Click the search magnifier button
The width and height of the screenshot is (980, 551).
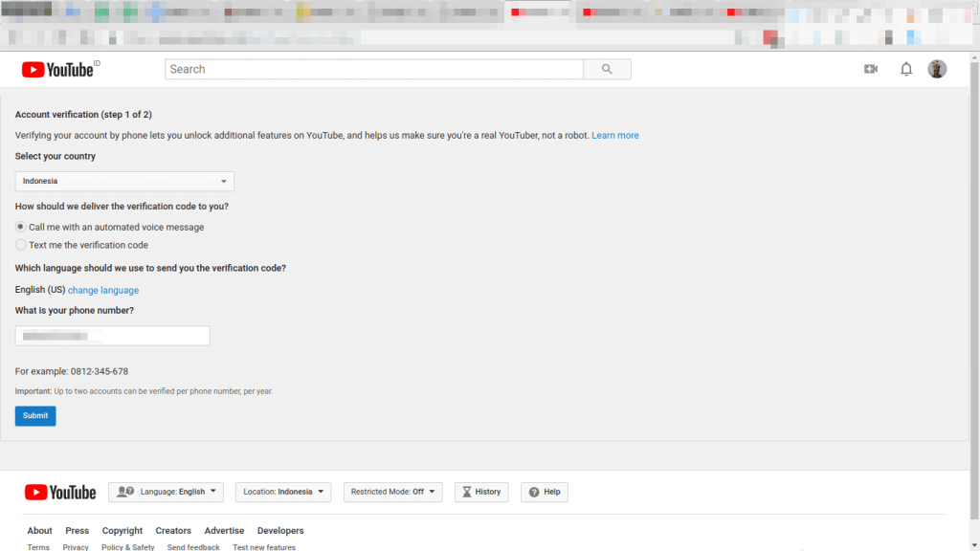(607, 69)
